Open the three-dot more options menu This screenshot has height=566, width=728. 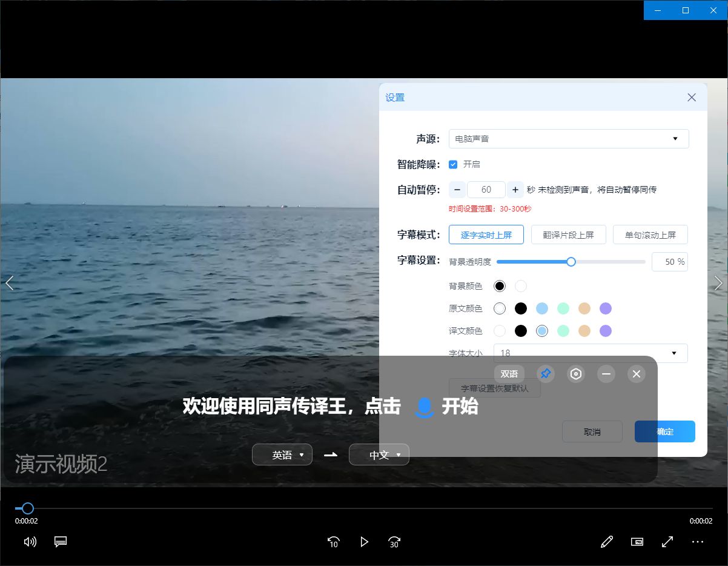tap(698, 542)
